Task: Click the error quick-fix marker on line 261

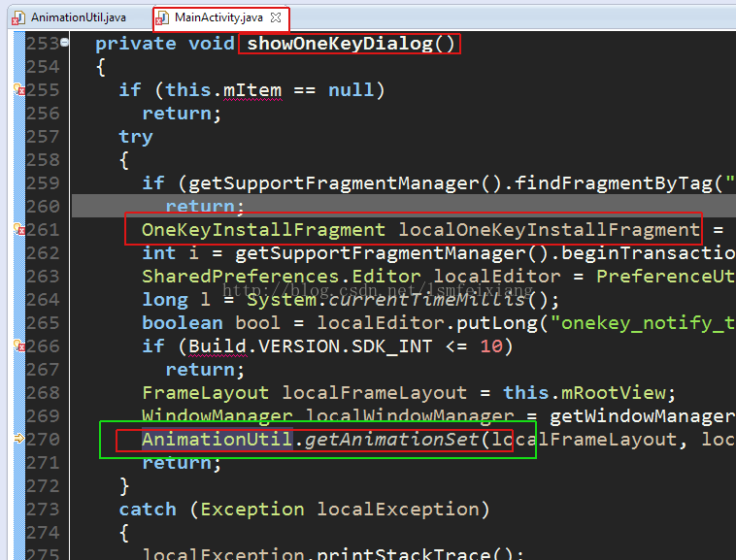Action: pyautogui.click(x=19, y=229)
